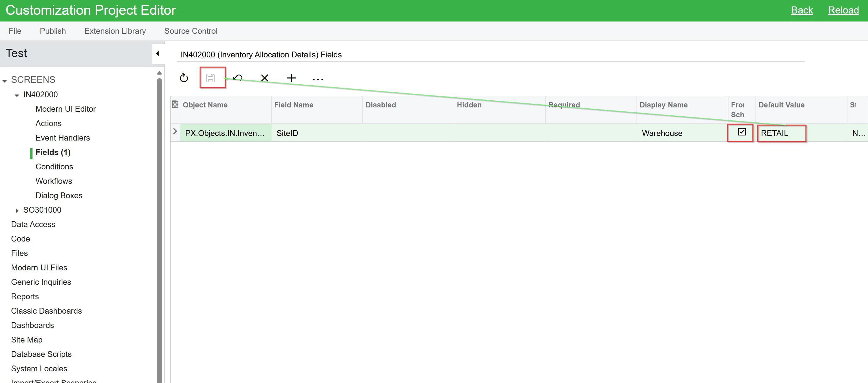This screenshot has width=868, height=383.
Task: Click the navigation pane scroll up arrow
Action: (x=159, y=73)
